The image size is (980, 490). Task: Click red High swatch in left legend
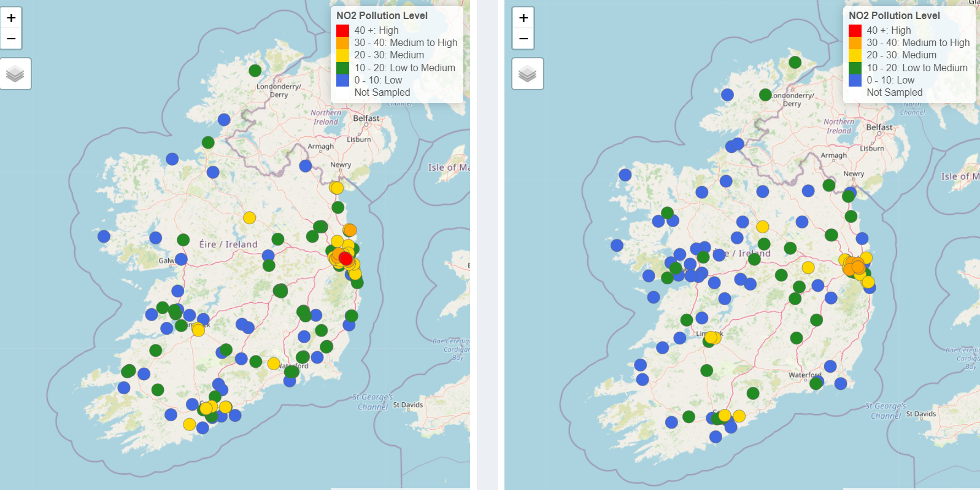(x=342, y=30)
